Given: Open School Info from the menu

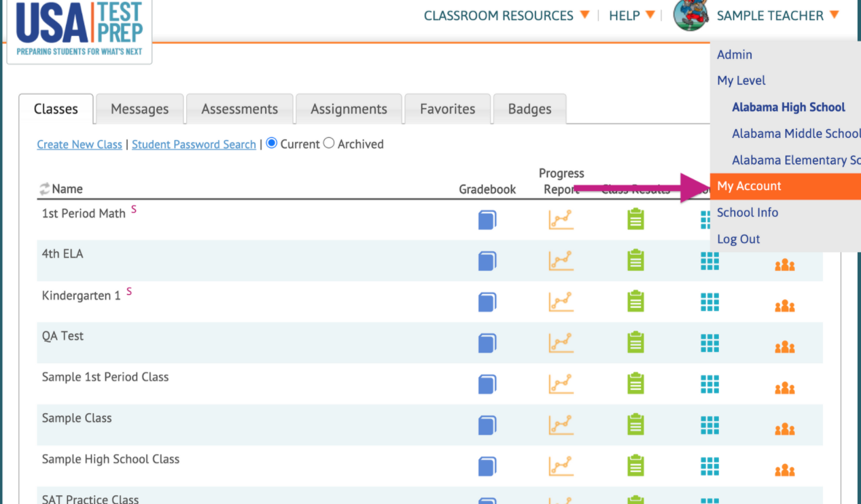Looking at the screenshot, I should coord(748,212).
